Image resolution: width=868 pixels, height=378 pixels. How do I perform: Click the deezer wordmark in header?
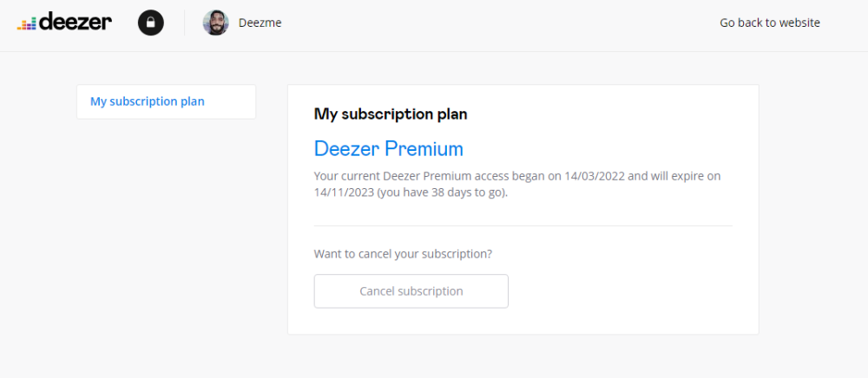76,23
